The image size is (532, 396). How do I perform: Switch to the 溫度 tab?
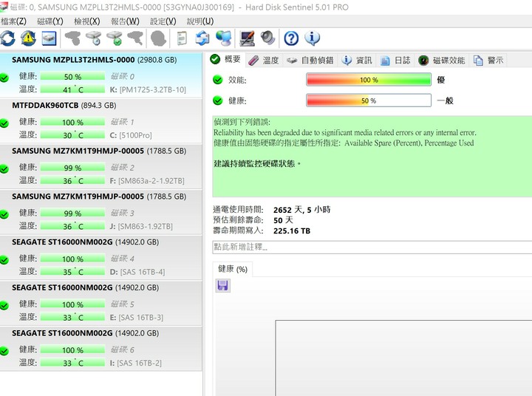(264, 61)
